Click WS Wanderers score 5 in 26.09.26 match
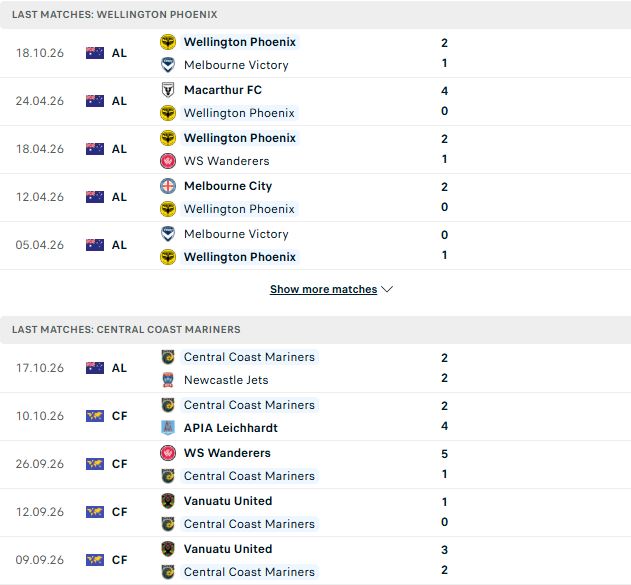The image size is (631, 585). 444,454
